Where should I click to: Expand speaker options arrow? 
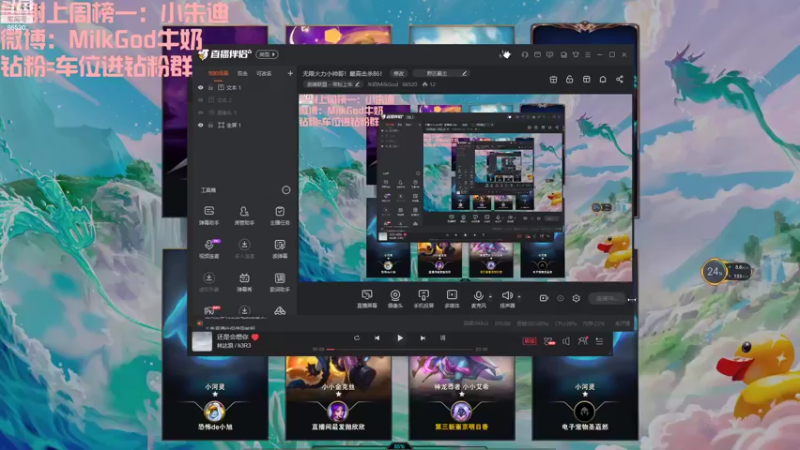click(x=519, y=296)
